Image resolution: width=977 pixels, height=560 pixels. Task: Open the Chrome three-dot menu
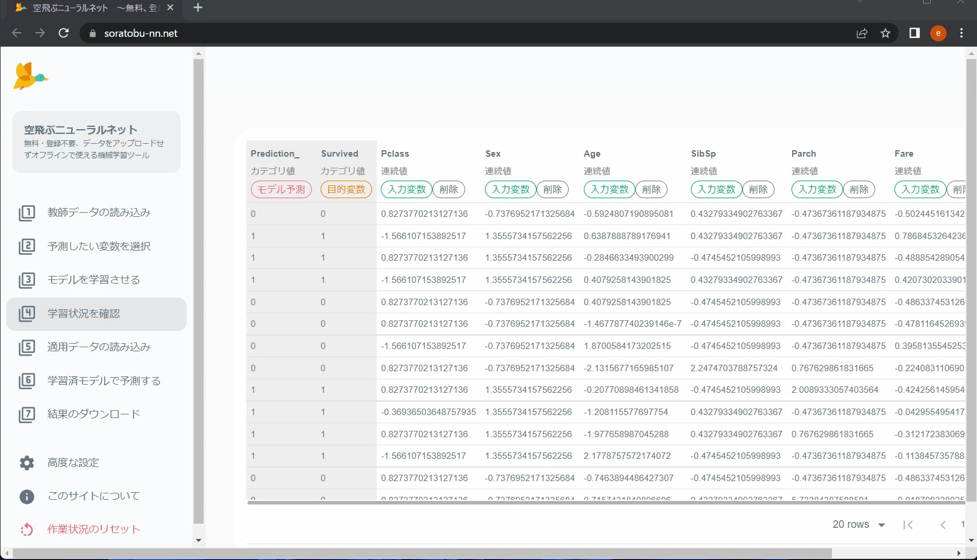(x=961, y=33)
